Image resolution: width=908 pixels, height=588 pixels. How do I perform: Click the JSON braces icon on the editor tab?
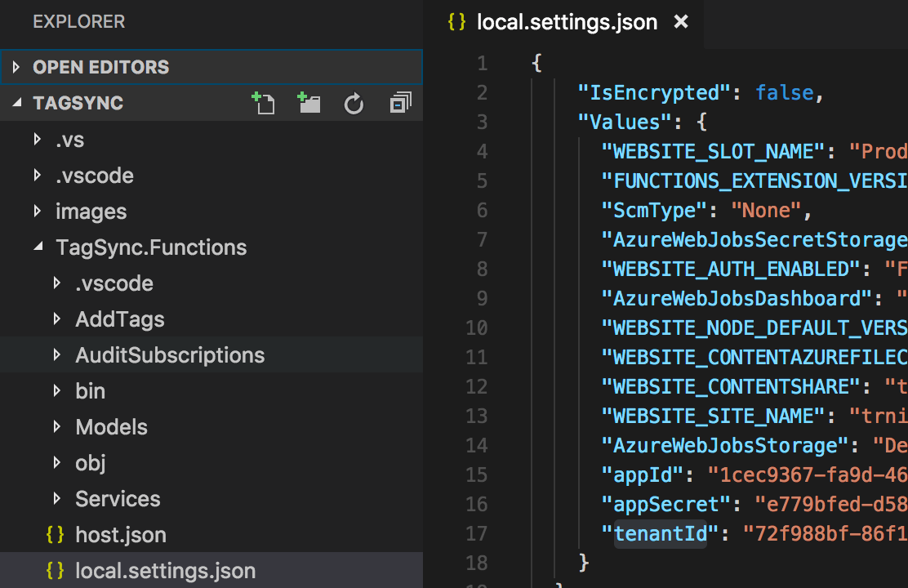click(x=457, y=22)
